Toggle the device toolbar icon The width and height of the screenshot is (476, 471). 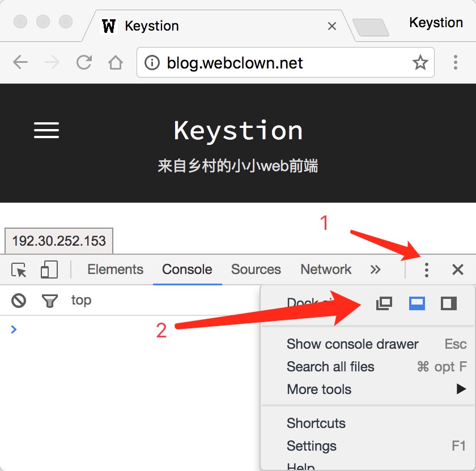tap(49, 269)
